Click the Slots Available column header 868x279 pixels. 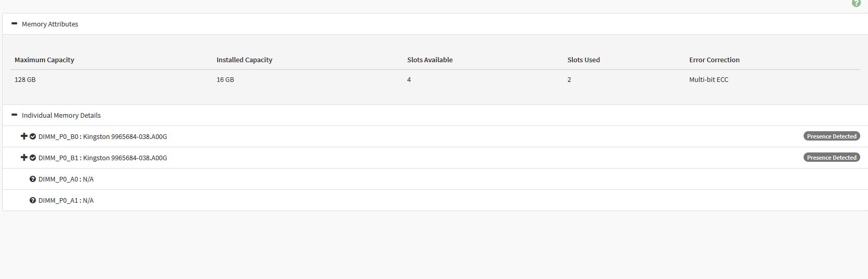pos(430,60)
